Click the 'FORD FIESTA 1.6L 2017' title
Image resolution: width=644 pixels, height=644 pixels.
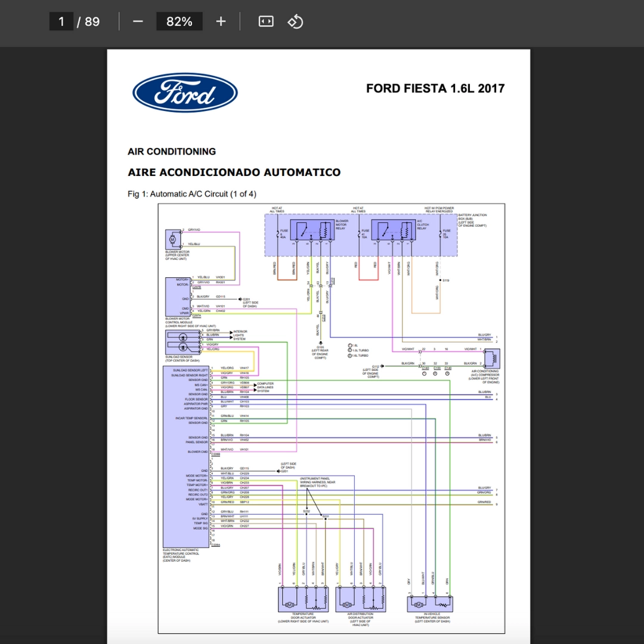click(x=435, y=88)
